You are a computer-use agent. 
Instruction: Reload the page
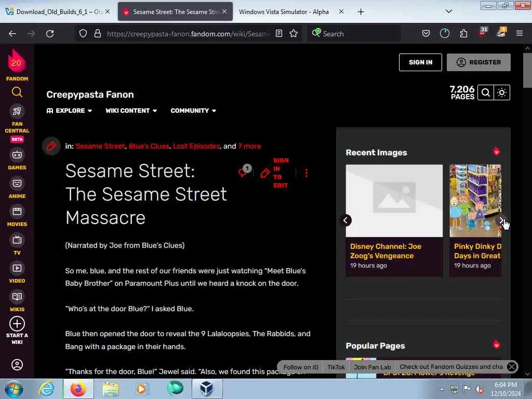50,34
